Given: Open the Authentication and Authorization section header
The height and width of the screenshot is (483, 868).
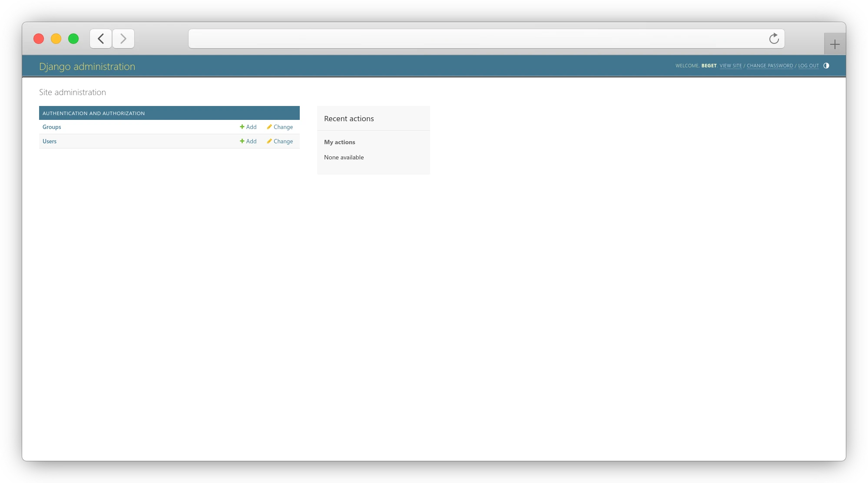Looking at the screenshot, I should click(x=93, y=113).
